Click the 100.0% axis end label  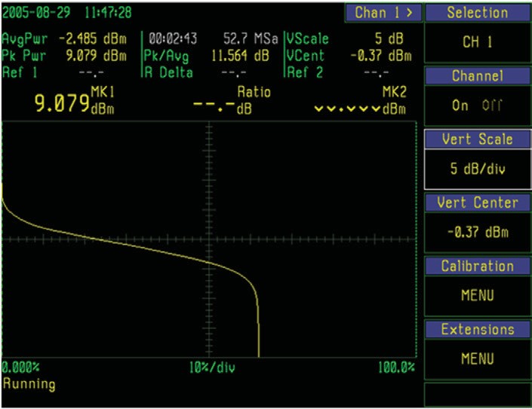pyautogui.click(x=397, y=367)
